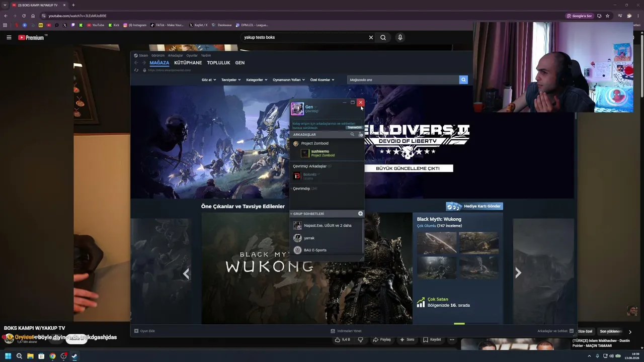Open the Windows Start menu
The height and width of the screenshot is (362, 644).
[8, 356]
